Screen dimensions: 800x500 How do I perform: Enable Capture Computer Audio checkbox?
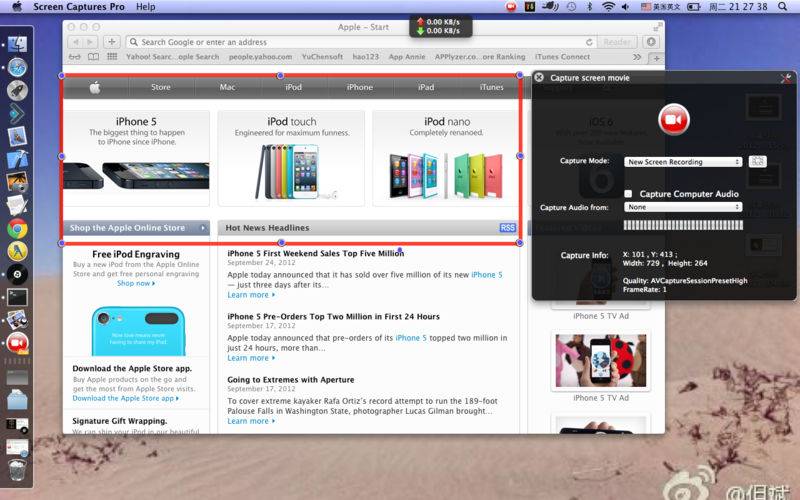628,193
